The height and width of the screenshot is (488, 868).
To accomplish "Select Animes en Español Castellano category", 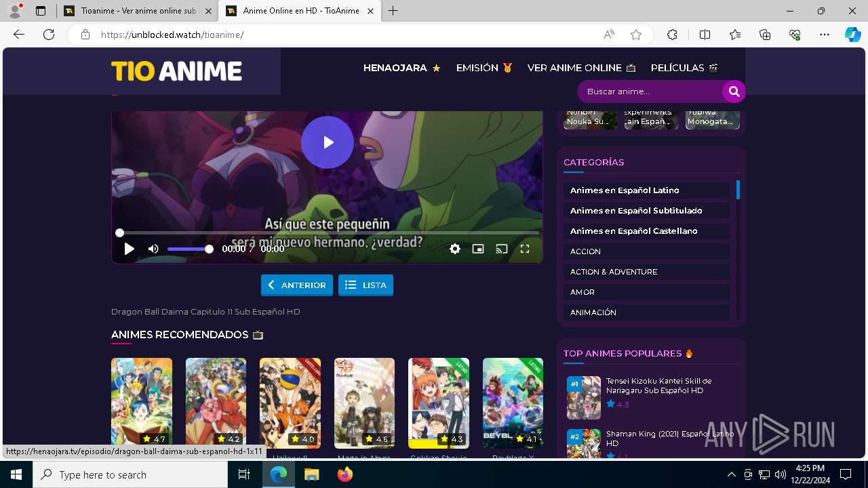I will click(646, 231).
